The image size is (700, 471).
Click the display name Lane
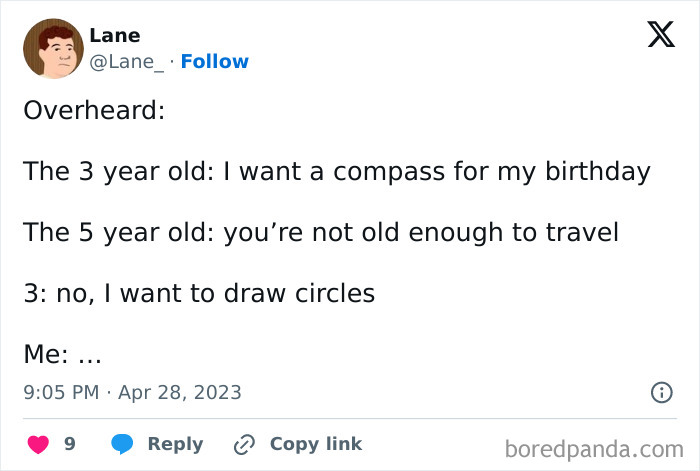(115, 35)
